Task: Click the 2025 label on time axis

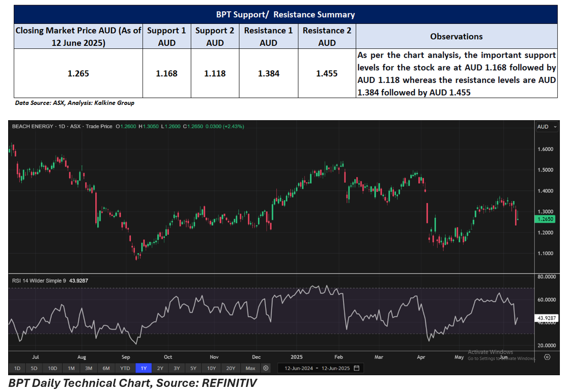Action: pyautogui.click(x=297, y=357)
